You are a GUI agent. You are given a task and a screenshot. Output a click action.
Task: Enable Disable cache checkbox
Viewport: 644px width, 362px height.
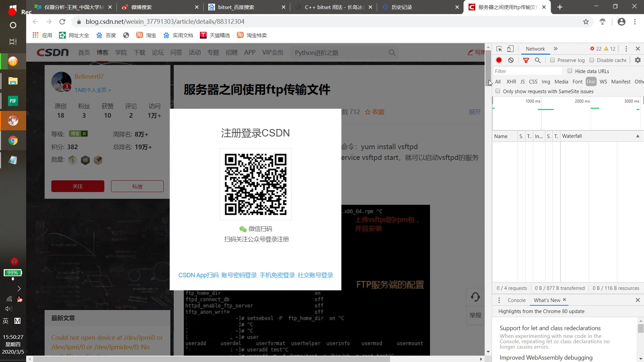click(592, 60)
